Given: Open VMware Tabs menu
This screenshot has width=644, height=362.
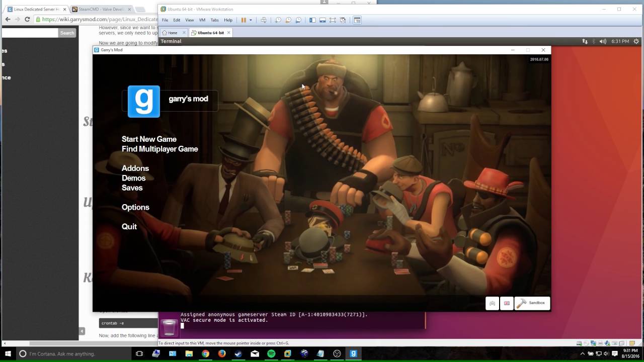Looking at the screenshot, I should tap(214, 20).
